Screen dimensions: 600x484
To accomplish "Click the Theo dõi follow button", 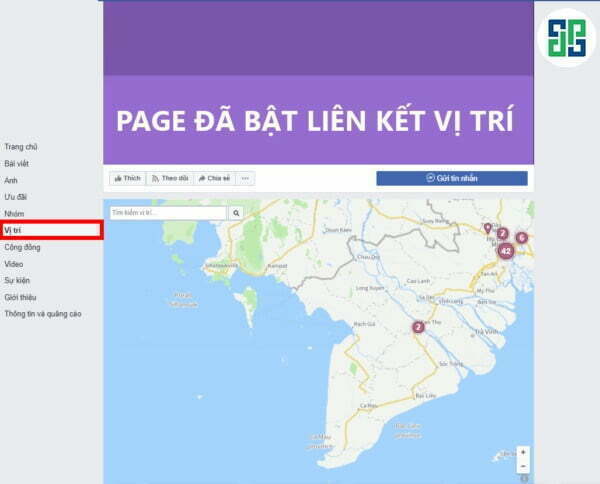I will point(170,178).
